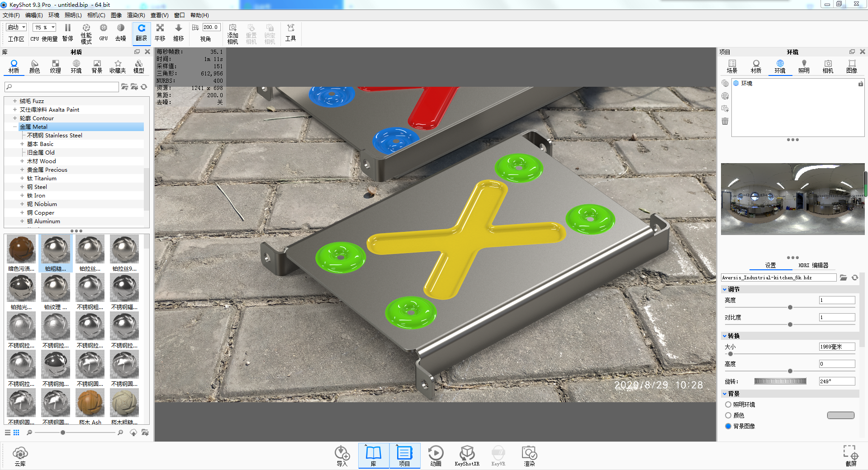Click the background color swatch

tap(840, 415)
